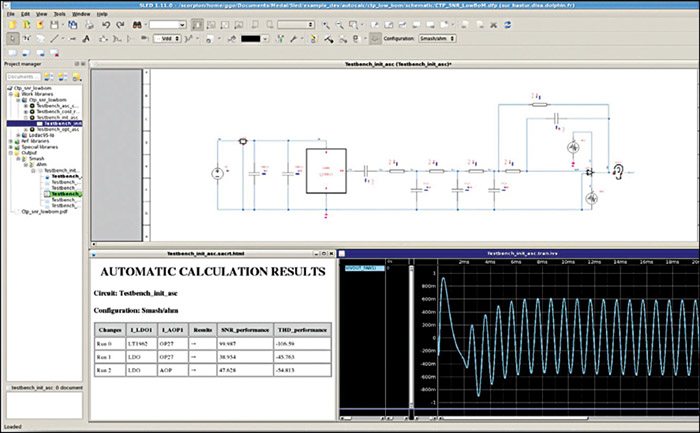The width and height of the screenshot is (700, 433).
Task: Open the Vdd net dropdown
Action: coord(166,39)
